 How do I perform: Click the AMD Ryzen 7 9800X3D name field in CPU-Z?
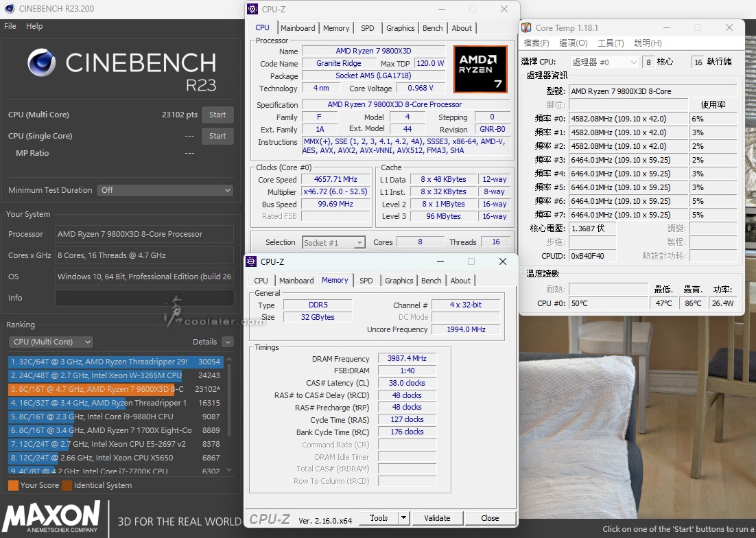click(x=374, y=51)
